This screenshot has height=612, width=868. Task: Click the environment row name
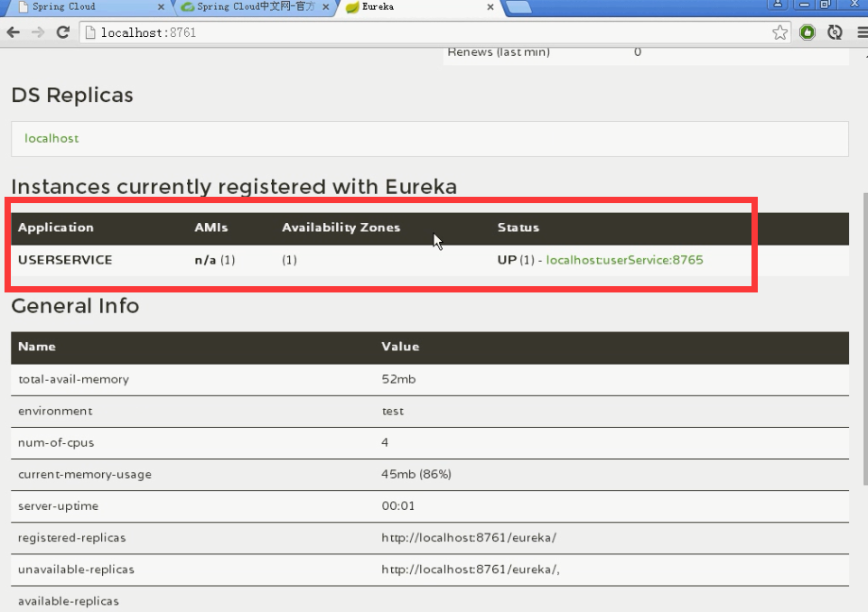[x=55, y=411]
